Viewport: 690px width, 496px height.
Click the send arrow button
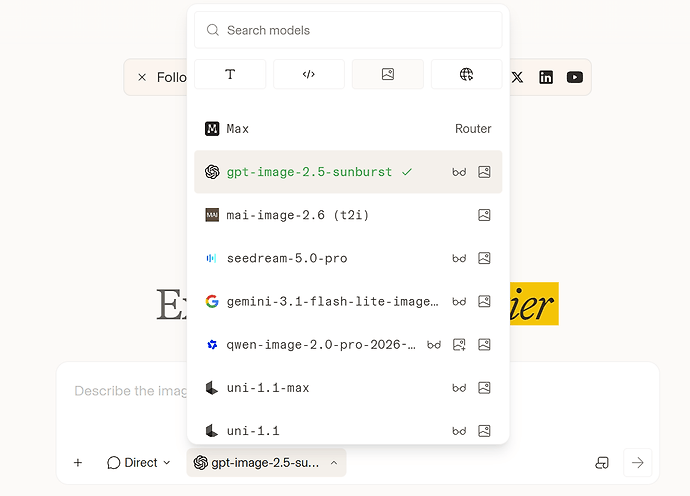[637, 463]
